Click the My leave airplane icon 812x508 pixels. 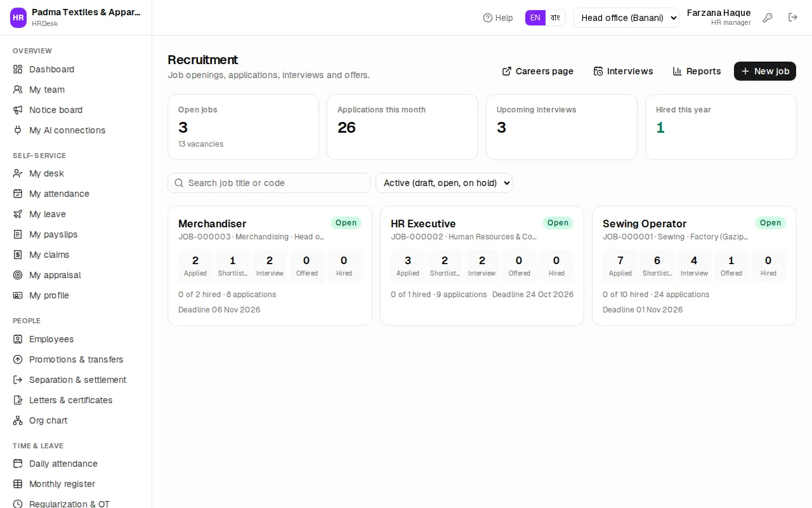[x=18, y=214]
